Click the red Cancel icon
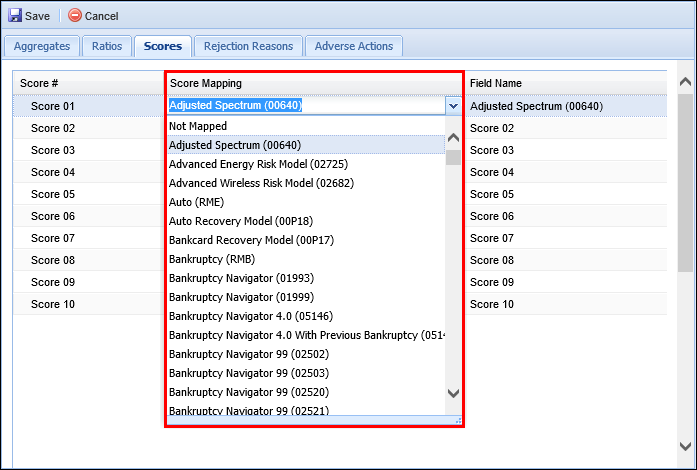This screenshot has height=470, width=697. pyautogui.click(x=75, y=16)
